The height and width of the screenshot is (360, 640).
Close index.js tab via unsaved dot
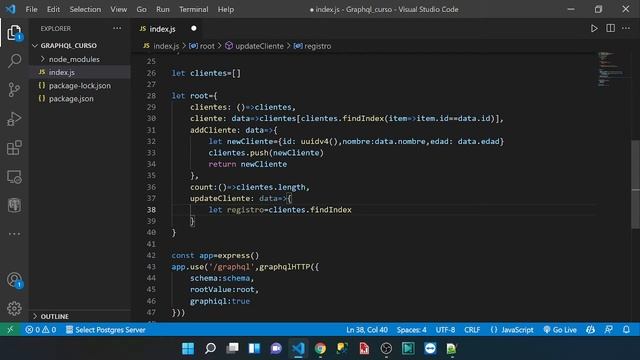[193, 28]
